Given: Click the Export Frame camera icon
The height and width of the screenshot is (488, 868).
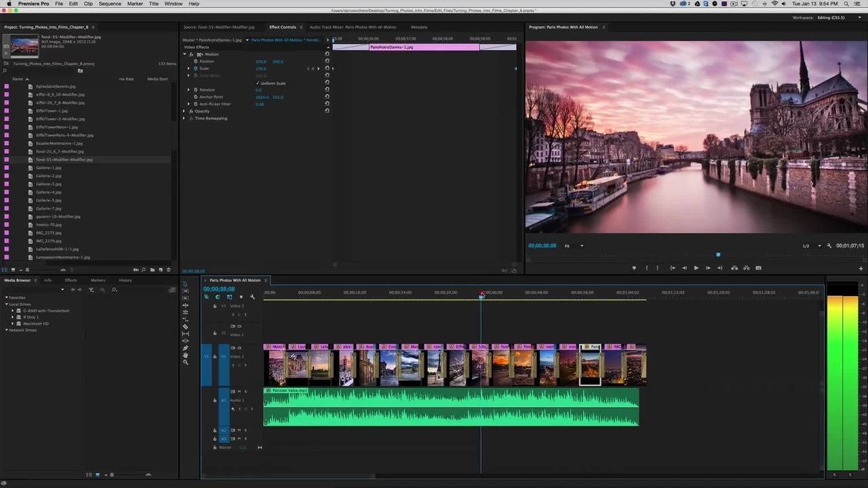Looking at the screenshot, I should 758,268.
